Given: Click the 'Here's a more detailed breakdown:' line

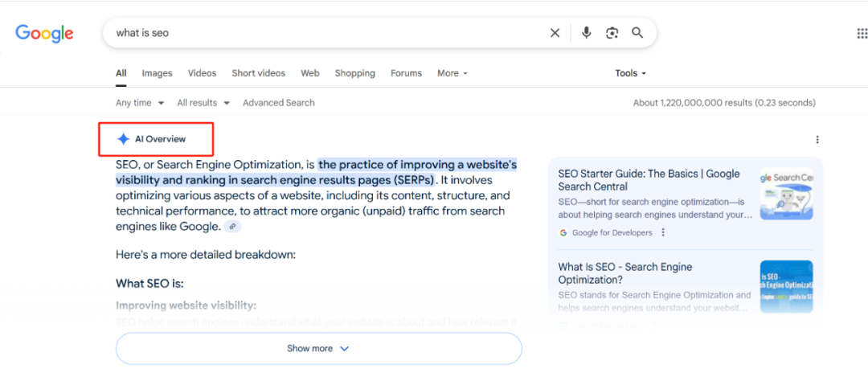Looking at the screenshot, I should [206, 255].
